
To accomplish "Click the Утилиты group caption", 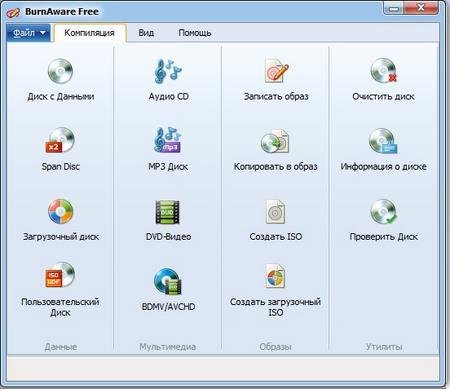I will pyautogui.click(x=384, y=347).
